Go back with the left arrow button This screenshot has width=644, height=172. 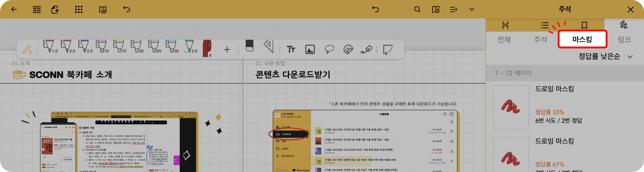[x=14, y=9]
